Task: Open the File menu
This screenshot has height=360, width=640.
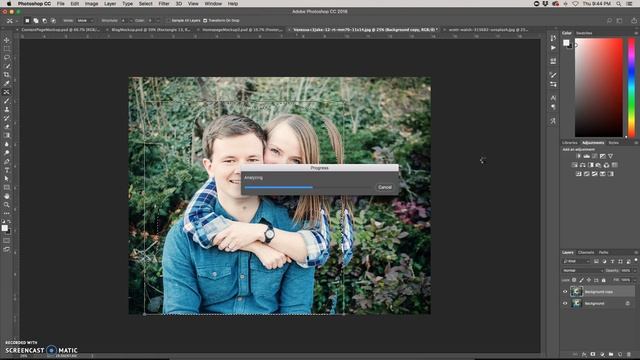Action: point(60,4)
